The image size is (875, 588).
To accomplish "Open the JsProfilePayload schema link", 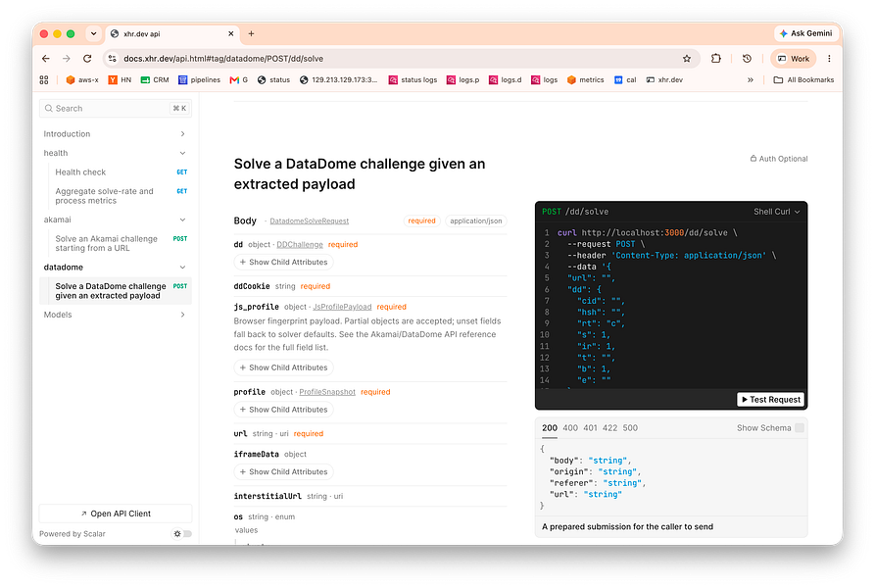I will pos(342,307).
